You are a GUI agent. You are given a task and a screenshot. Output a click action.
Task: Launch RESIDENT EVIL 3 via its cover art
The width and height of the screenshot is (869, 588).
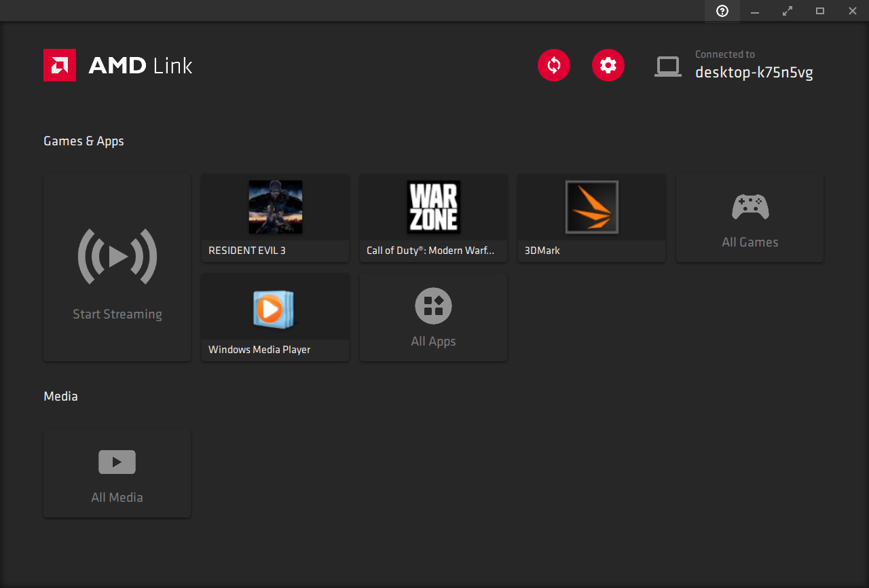coord(276,207)
